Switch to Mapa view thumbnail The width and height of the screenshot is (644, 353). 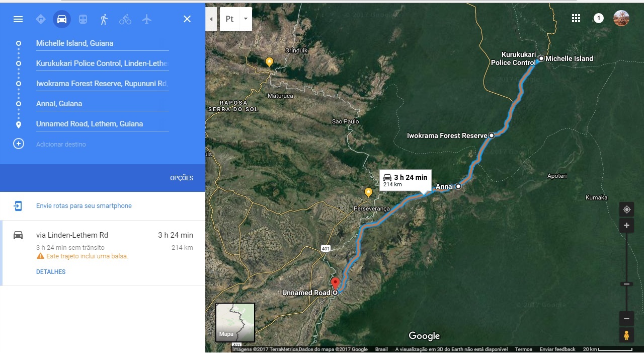(x=235, y=322)
